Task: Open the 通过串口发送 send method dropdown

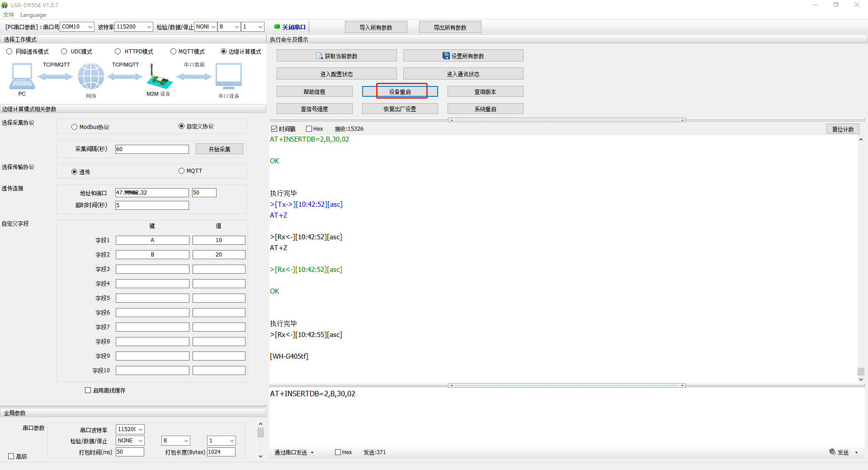Action: point(294,452)
